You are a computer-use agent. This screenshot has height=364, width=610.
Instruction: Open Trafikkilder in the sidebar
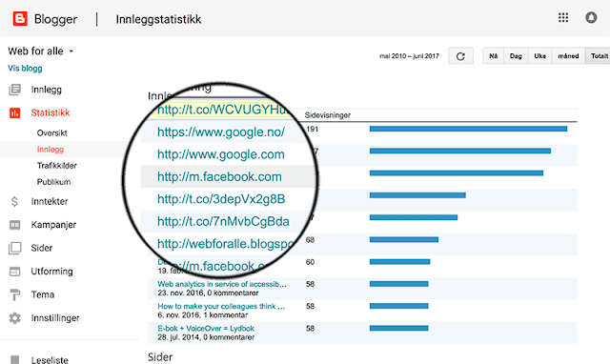point(57,166)
